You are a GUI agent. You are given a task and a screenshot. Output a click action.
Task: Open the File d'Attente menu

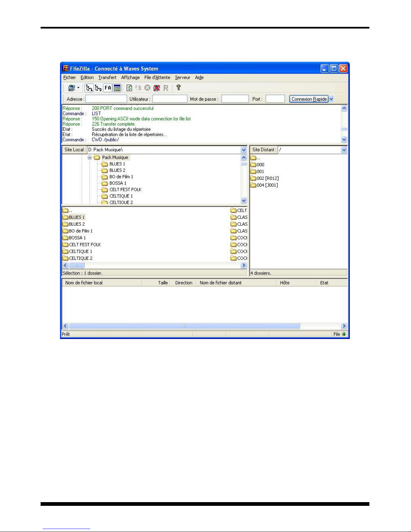pos(157,78)
